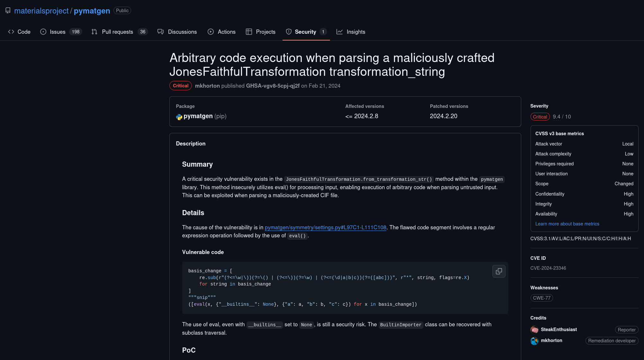Open the CWE-77 weakness label
The width and height of the screenshot is (644, 360).
pos(541,298)
